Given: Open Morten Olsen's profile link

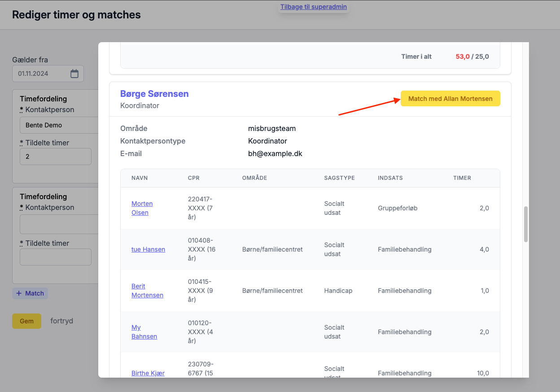Looking at the screenshot, I should coord(142,208).
